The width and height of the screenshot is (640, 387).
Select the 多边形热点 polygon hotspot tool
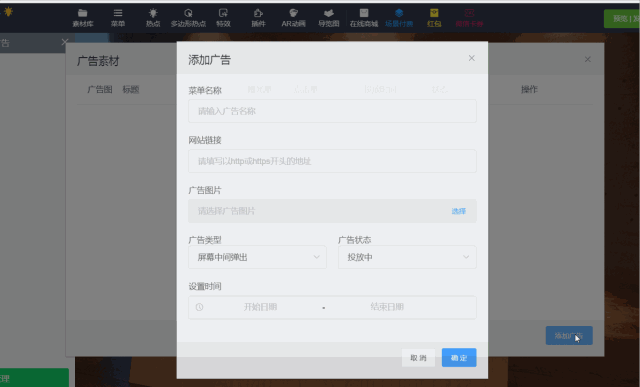point(188,18)
